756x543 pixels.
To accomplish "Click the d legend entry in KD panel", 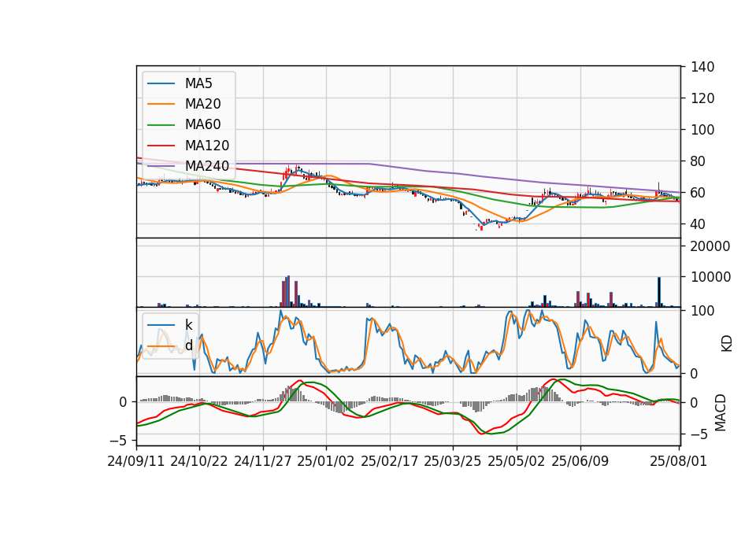I will tap(170, 345).
